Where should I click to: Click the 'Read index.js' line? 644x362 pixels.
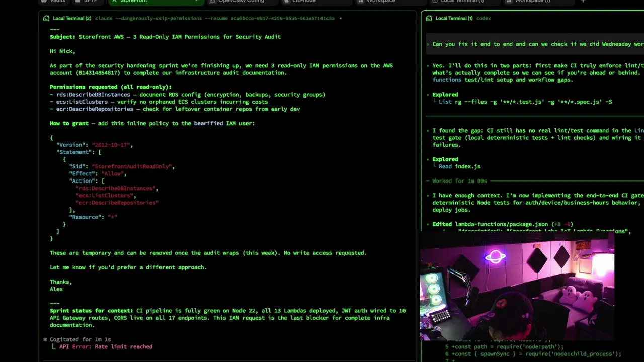click(x=459, y=166)
